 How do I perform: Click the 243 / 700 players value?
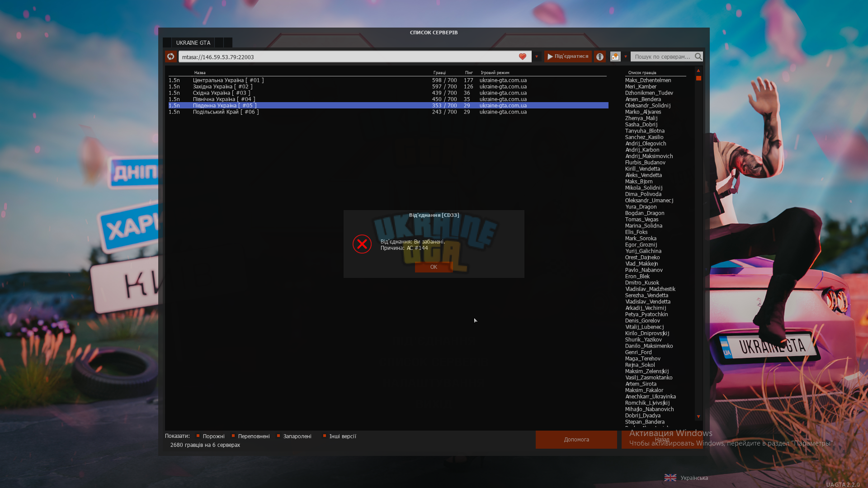point(444,112)
